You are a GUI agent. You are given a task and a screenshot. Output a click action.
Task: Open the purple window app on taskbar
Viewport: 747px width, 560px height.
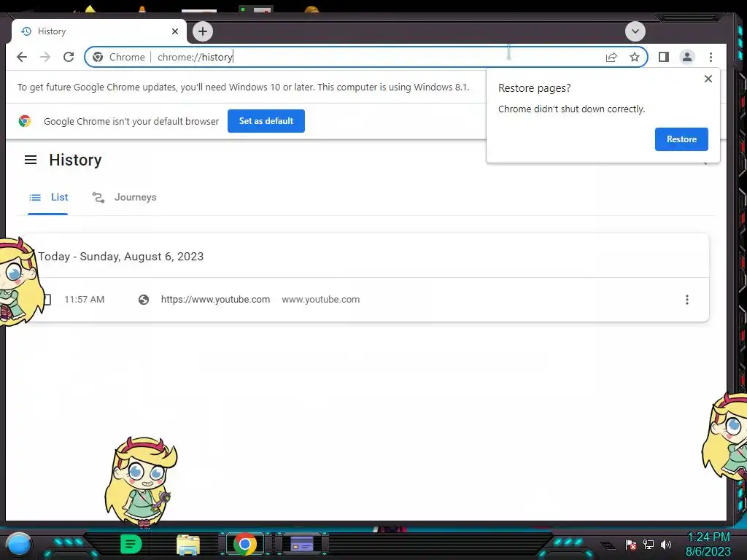click(302, 544)
